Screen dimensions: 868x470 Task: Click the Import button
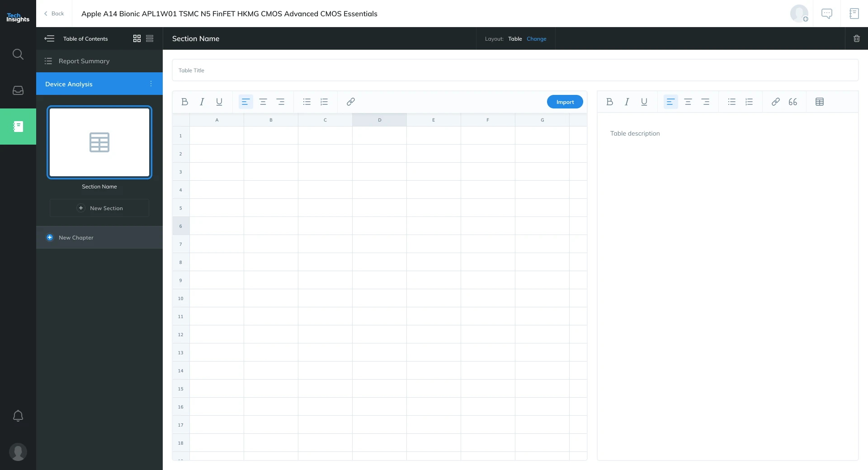click(565, 102)
